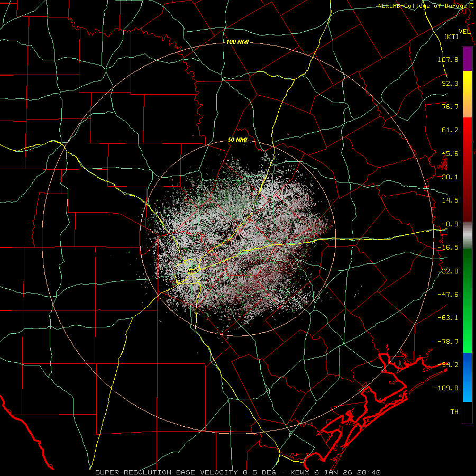476x476 pixels.
Task: Click the 100 NMI range ring label
Action: click(237, 42)
